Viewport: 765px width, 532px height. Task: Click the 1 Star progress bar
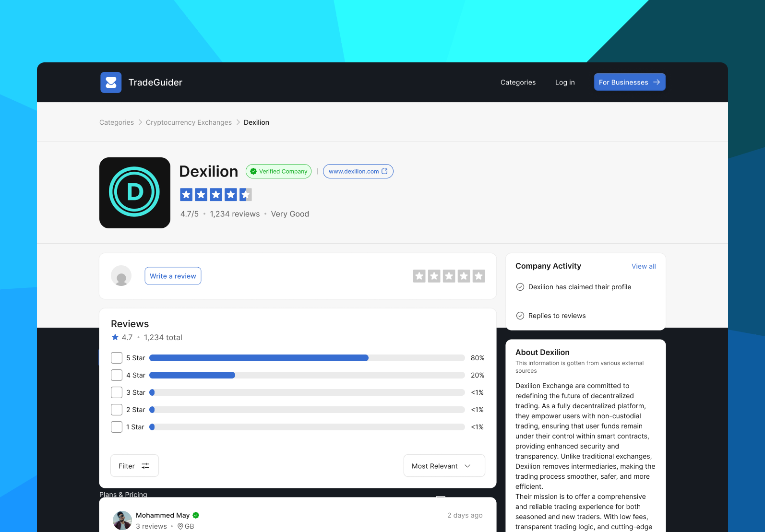[307, 427]
